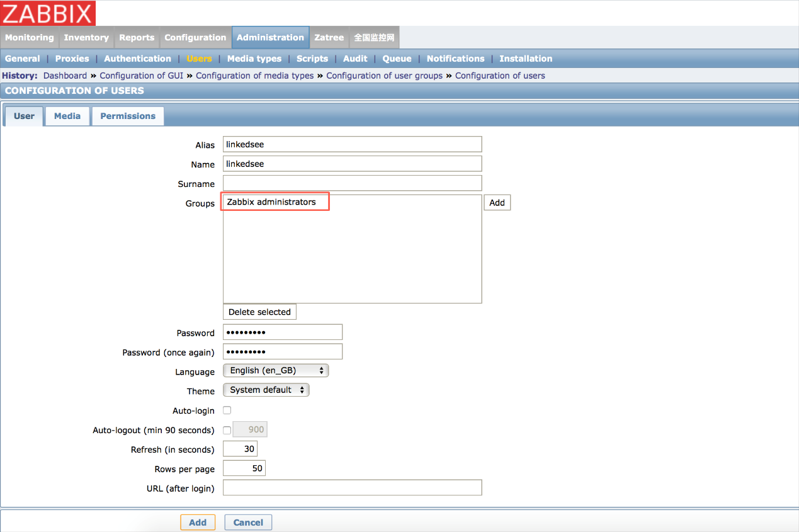Go to Authentication submenu

(x=137, y=59)
